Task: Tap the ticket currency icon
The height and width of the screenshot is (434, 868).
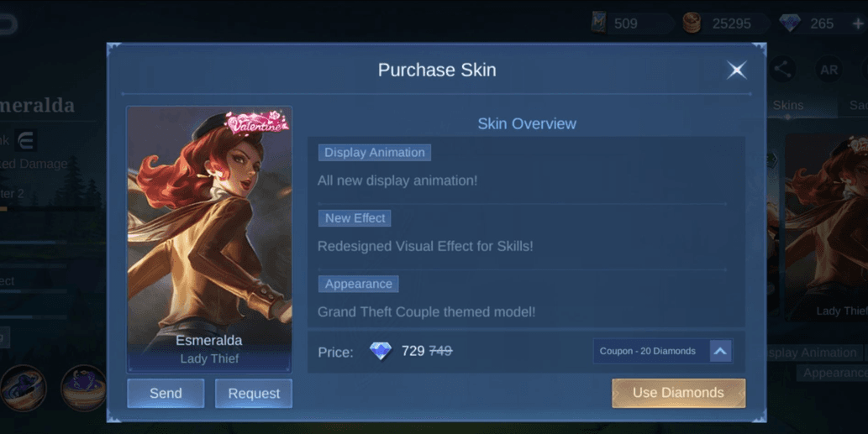Action: click(598, 23)
